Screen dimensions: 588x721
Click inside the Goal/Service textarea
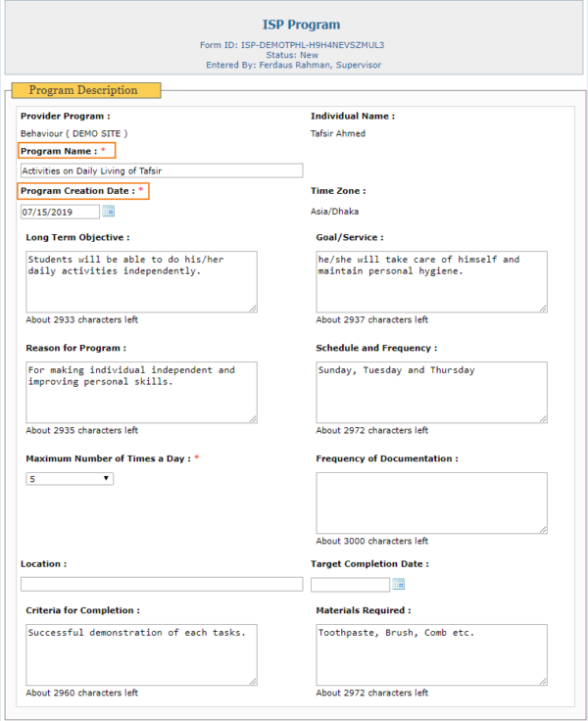click(431, 281)
